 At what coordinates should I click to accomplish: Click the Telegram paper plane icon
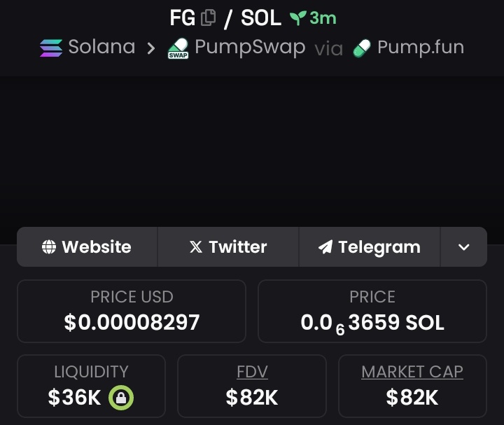(x=325, y=247)
